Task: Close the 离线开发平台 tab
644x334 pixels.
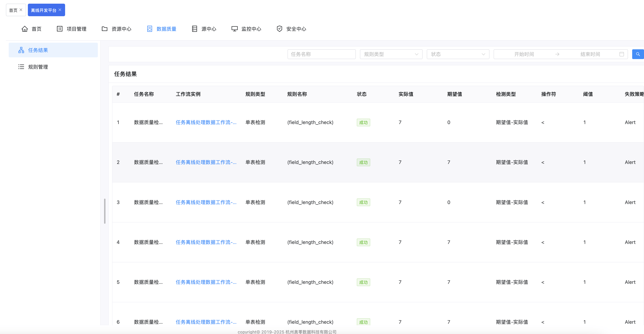Action: coord(60,10)
